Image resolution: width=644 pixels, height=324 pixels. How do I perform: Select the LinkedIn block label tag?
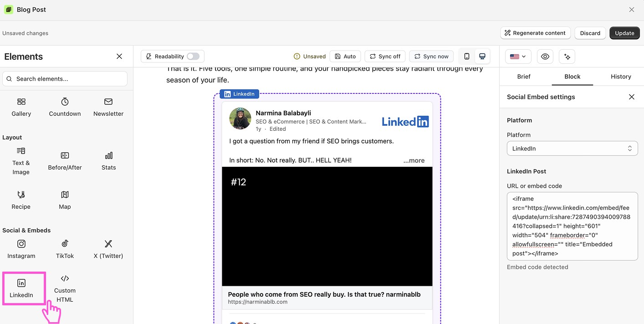click(240, 94)
